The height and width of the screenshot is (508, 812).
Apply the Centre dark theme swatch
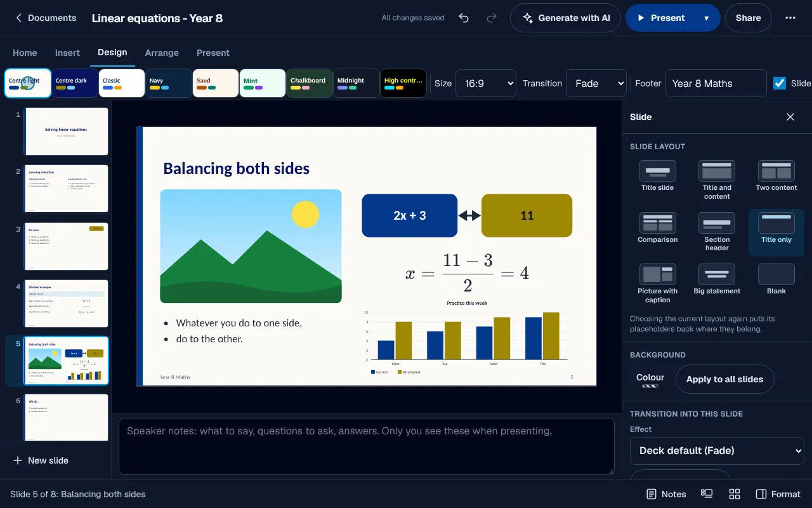[x=75, y=83]
